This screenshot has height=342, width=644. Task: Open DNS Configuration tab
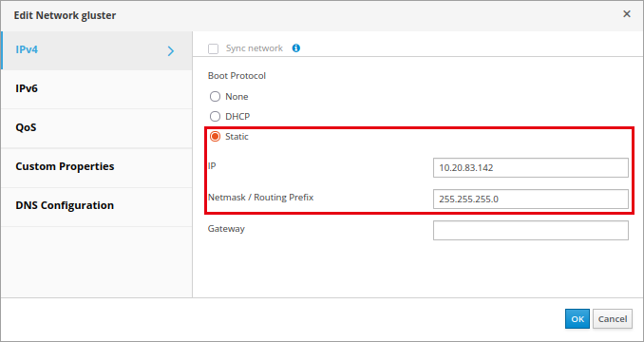[97, 206]
